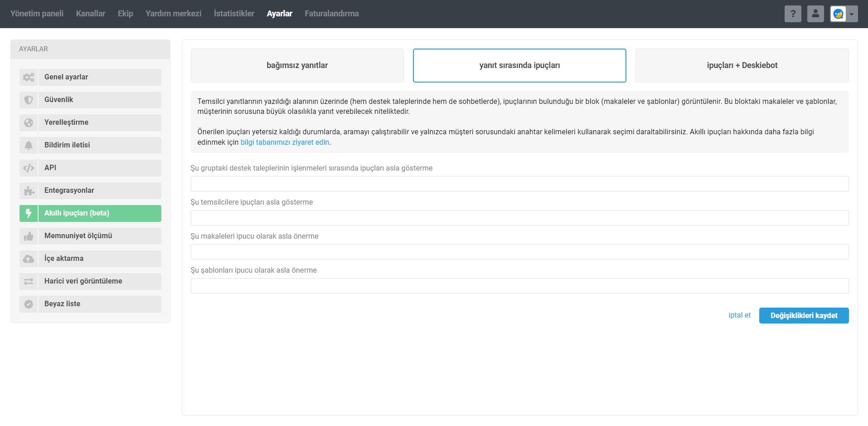Select the 'bağımsız yanıtlar' mode option
Screen dimensions: 868x426
(x=297, y=65)
